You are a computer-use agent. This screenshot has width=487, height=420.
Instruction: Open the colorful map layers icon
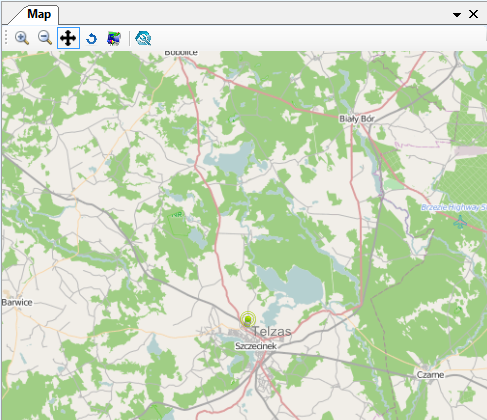point(114,38)
